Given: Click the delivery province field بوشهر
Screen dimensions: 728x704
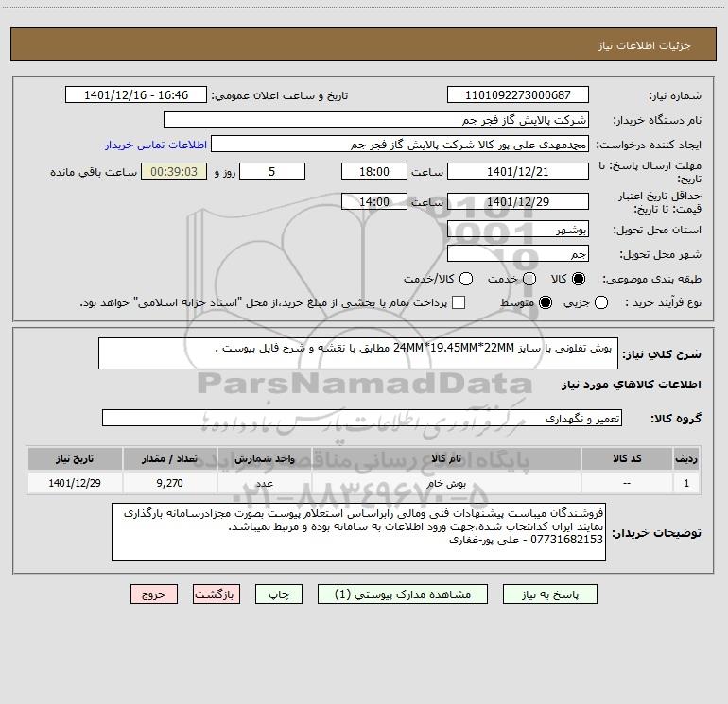Looking at the screenshot, I should pyautogui.click(x=518, y=229).
